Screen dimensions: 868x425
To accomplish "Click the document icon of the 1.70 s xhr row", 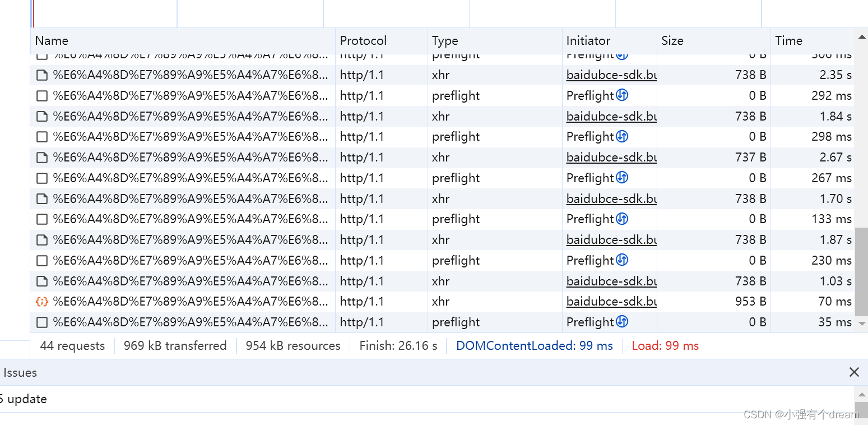I will (x=41, y=199).
